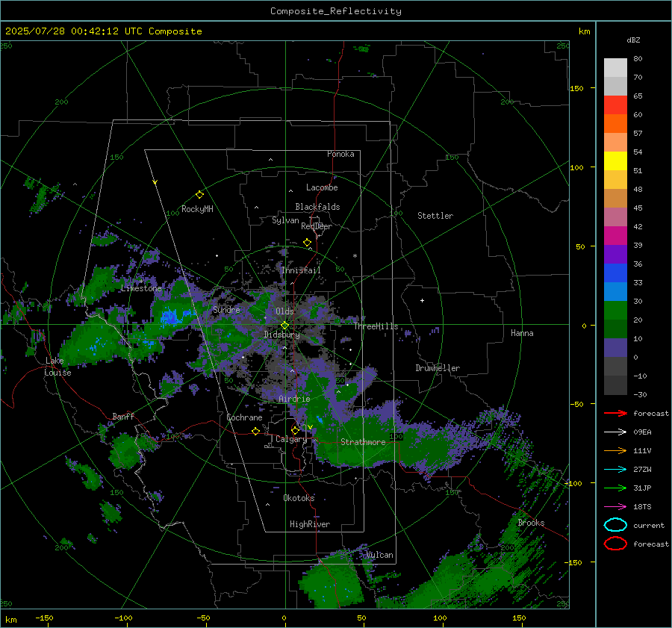Click the Didsbury label
The width and height of the screenshot is (672, 628).
(x=281, y=335)
